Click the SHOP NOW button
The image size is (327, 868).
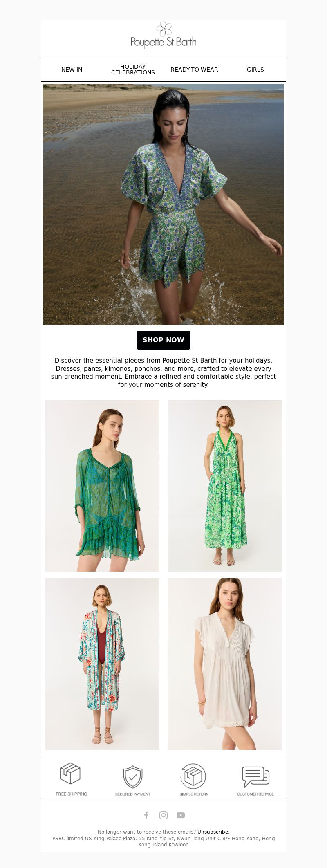point(163,340)
